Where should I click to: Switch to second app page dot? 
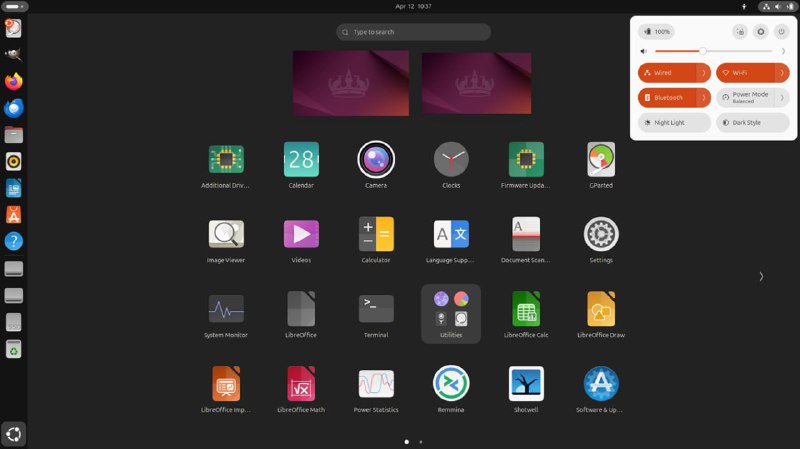point(421,442)
